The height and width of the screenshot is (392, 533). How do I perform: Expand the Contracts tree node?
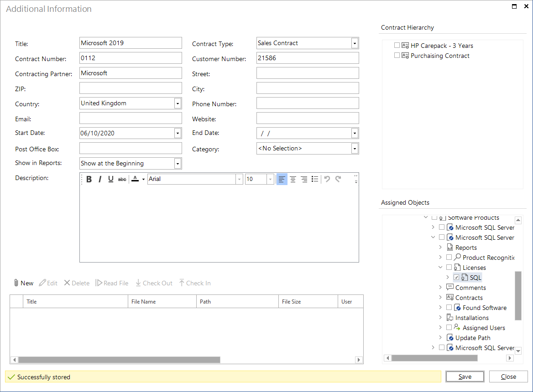click(x=440, y=297)
